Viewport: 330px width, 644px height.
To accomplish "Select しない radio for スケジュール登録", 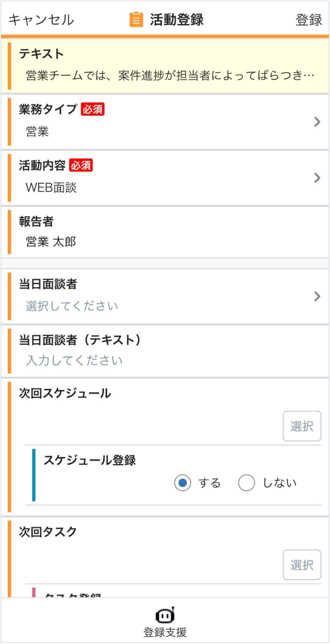I will click(x=246, y=483).
